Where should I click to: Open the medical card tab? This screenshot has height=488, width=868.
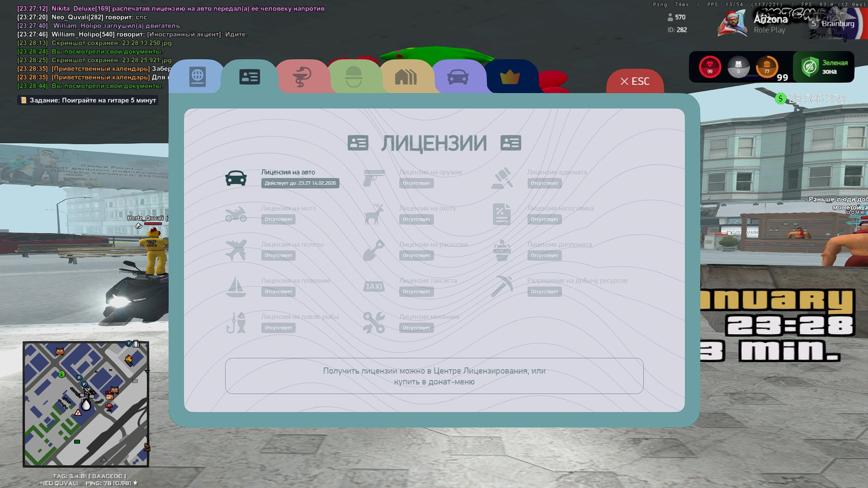click(302, 77)
